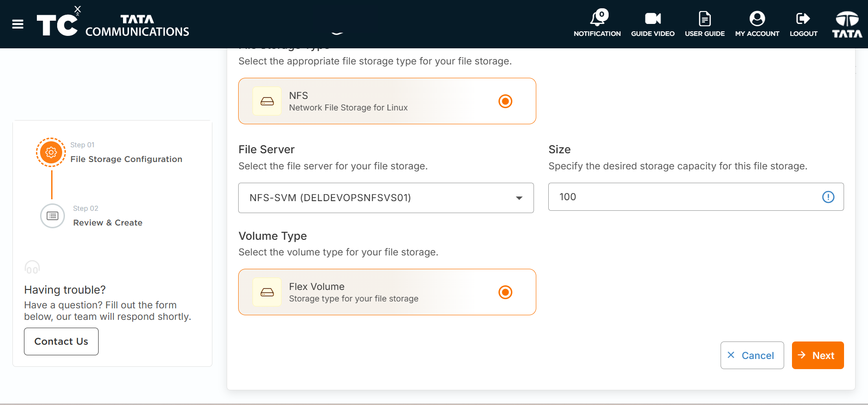Click the 'Size' heading
Image resolution: width=868 pixels, height=405 pixels.
click(559, 150)
